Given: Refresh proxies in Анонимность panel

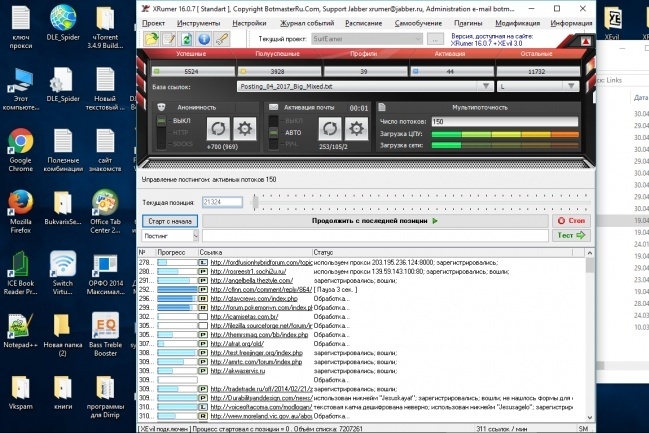Looking at the screenshot, I should [218, 129].
